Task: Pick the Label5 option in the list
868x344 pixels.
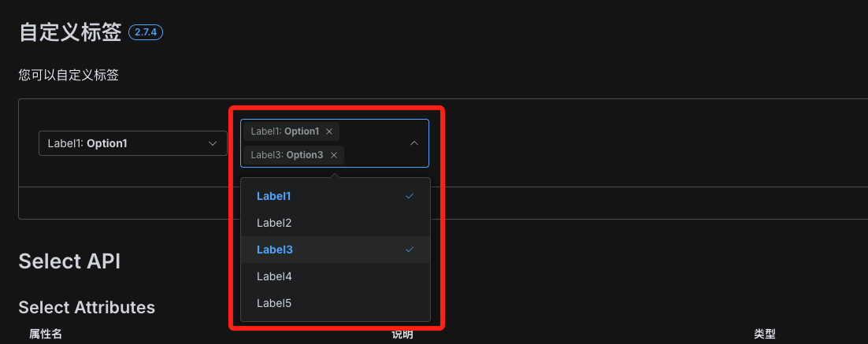Action: click(336, 303)
